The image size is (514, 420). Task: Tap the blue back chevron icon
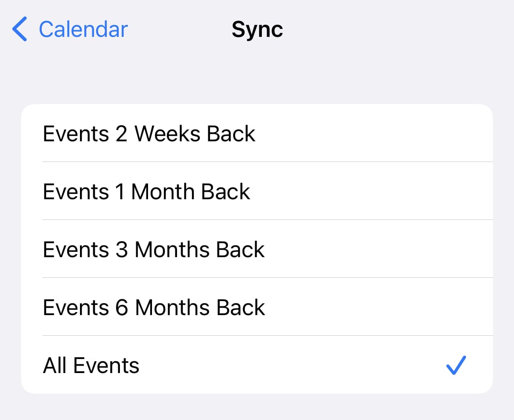coord(20,29)
